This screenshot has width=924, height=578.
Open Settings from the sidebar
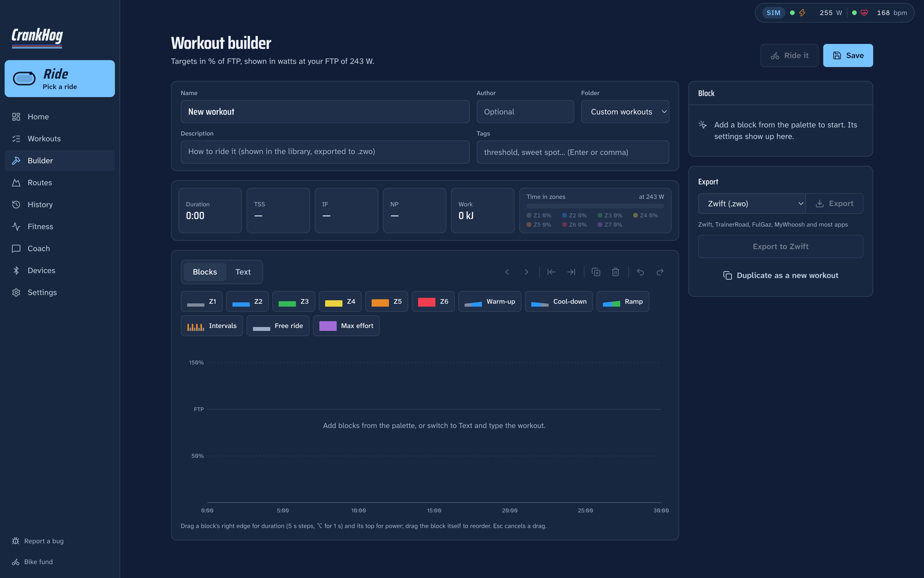pyautogui.click(x=59, y=292)
